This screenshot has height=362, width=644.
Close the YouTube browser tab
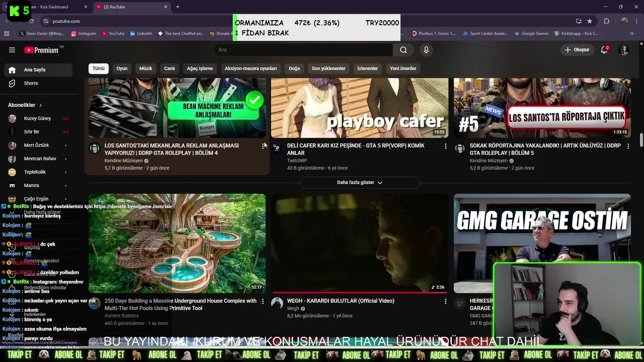coord(166,7)
